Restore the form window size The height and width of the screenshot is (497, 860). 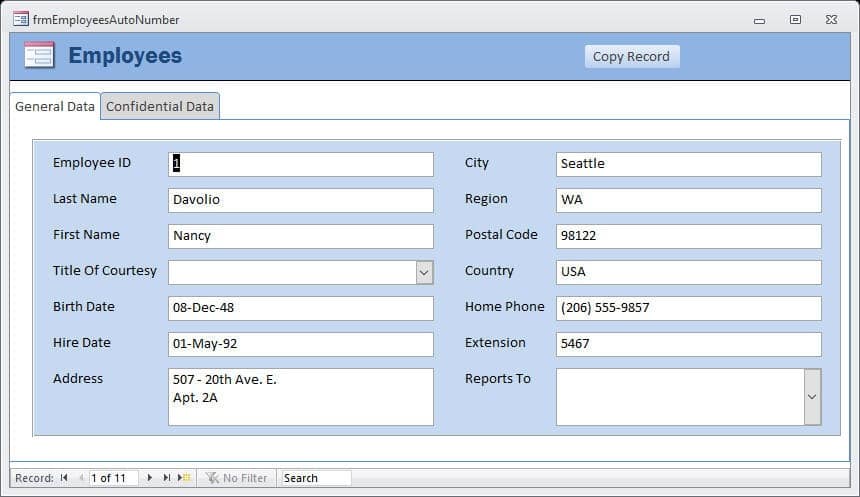click(x=795, y=20)
